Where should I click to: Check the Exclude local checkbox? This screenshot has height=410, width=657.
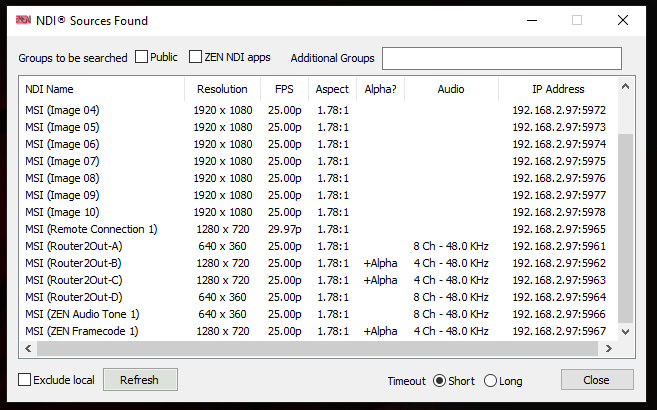click(x=25, y=380)
